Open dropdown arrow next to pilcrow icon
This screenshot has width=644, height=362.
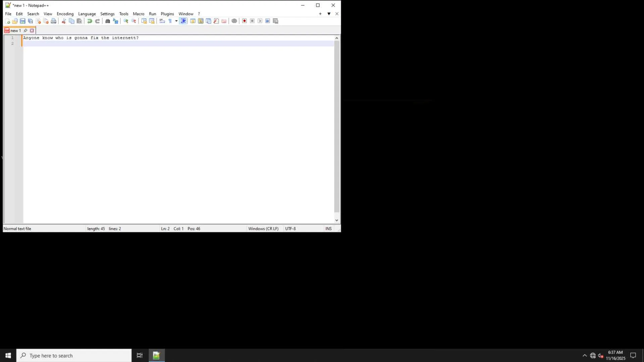coord(176,21)
